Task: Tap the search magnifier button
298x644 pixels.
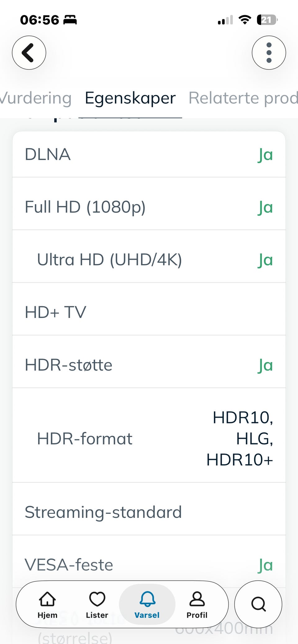Action: tap(258, 604)
